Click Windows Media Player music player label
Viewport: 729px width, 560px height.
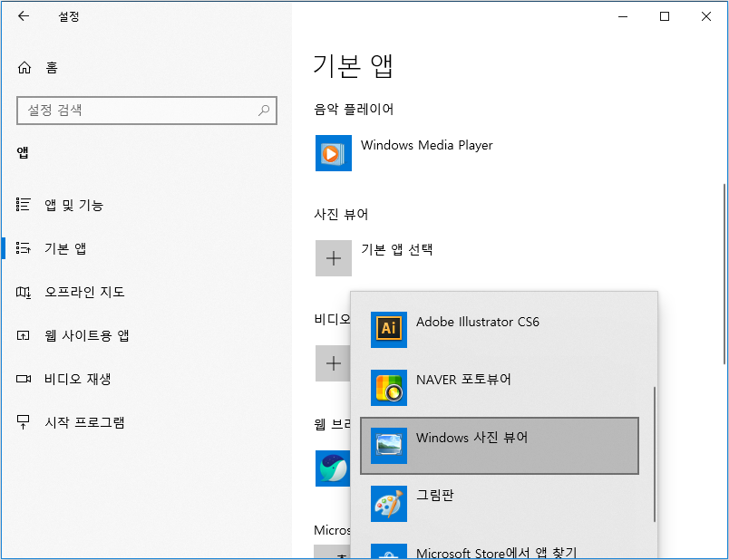tap(426, 145)
